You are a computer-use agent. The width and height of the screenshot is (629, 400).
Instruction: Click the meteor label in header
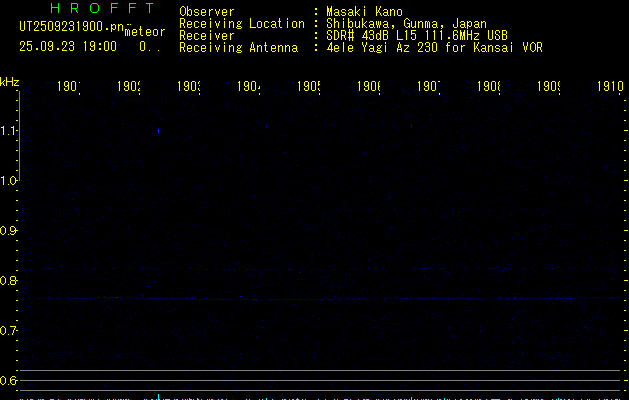(x=144, y=33)
